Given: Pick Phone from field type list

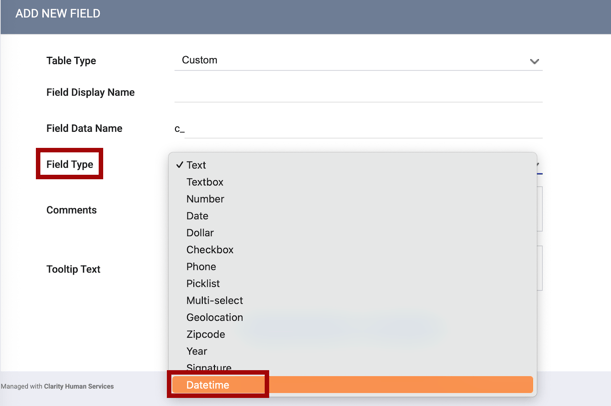Looking at the screenshot, I should tap(201, 267).
